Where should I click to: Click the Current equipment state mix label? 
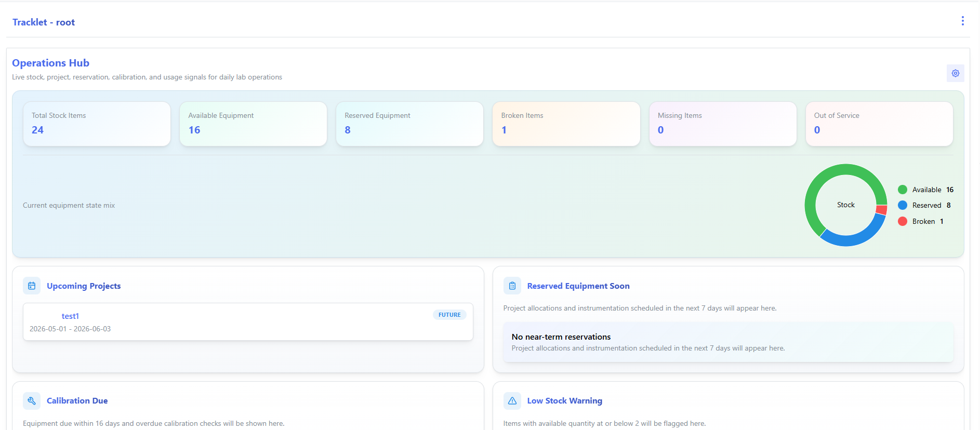click(69, 205)
